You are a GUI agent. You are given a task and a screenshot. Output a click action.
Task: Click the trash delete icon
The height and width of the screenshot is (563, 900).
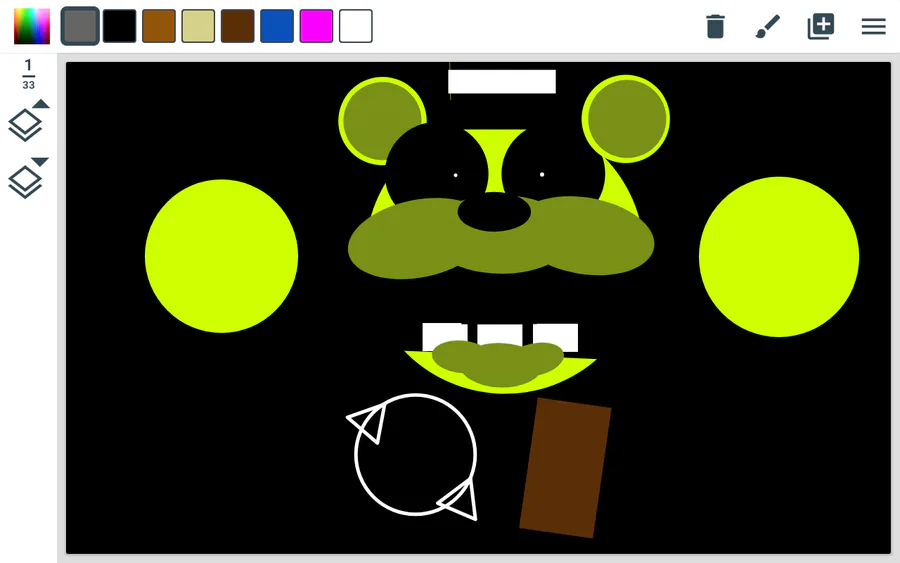point(715,26)
